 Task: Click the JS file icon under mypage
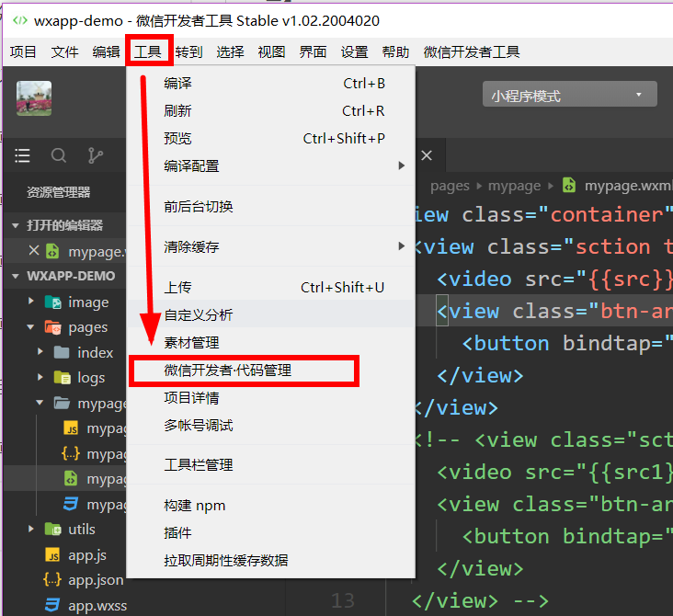point(71,428)
